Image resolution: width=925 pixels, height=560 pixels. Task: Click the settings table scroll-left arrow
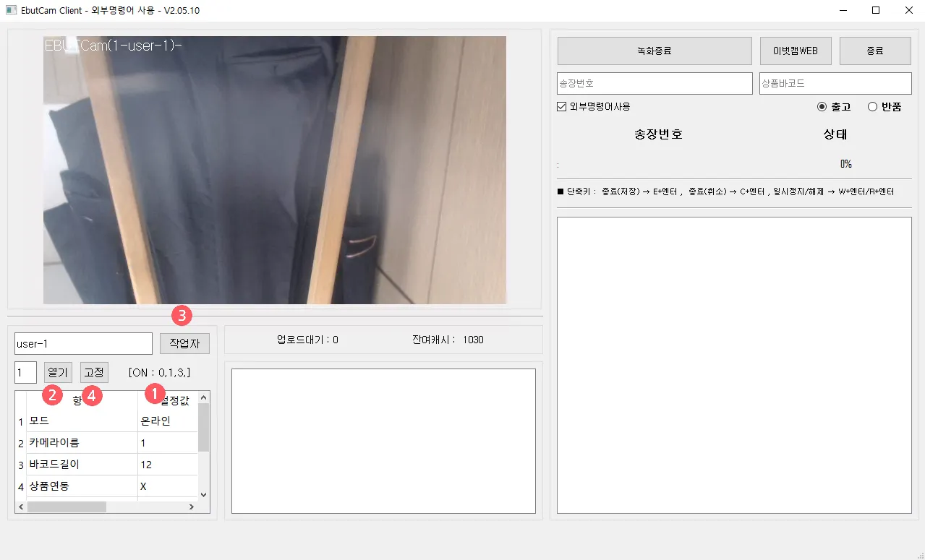coord(21,507)
